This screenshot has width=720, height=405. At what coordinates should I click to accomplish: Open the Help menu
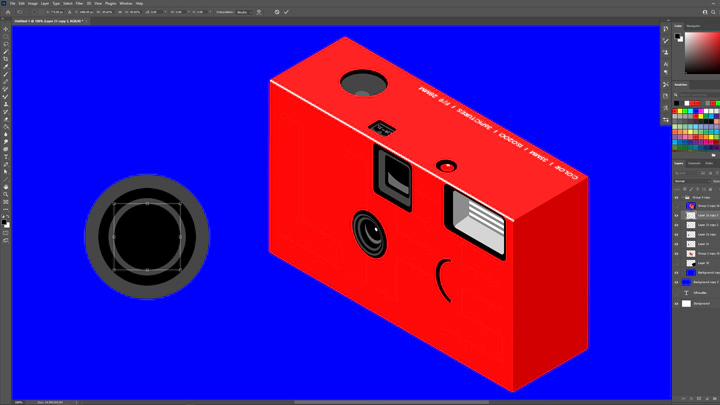(x=139, y=3)
